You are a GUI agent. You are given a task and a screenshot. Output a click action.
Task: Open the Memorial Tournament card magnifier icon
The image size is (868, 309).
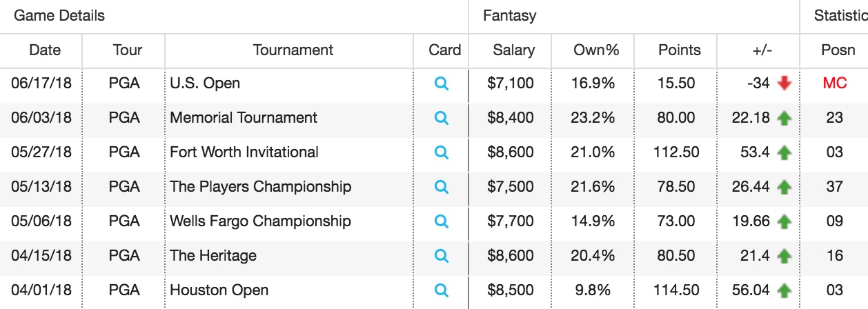pos(442,118)
